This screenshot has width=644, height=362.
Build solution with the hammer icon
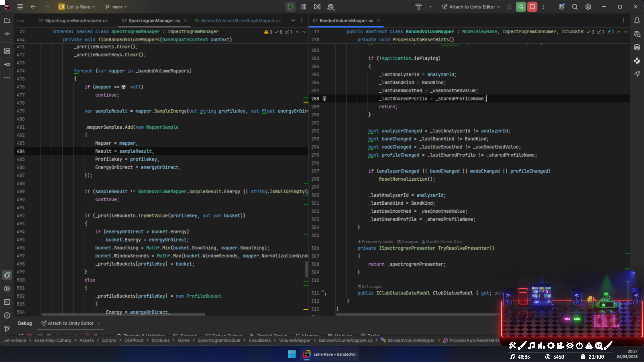point(418,7)
